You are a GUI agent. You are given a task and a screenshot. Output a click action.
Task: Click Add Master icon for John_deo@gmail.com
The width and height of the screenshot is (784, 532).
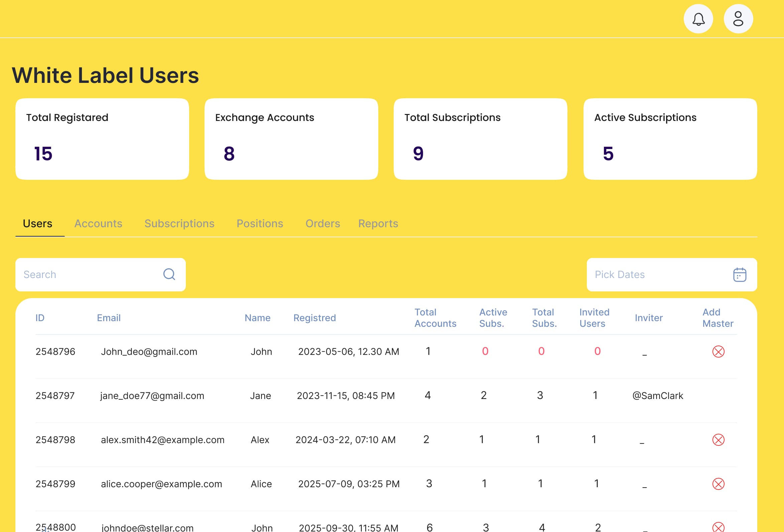coord(718,352)
